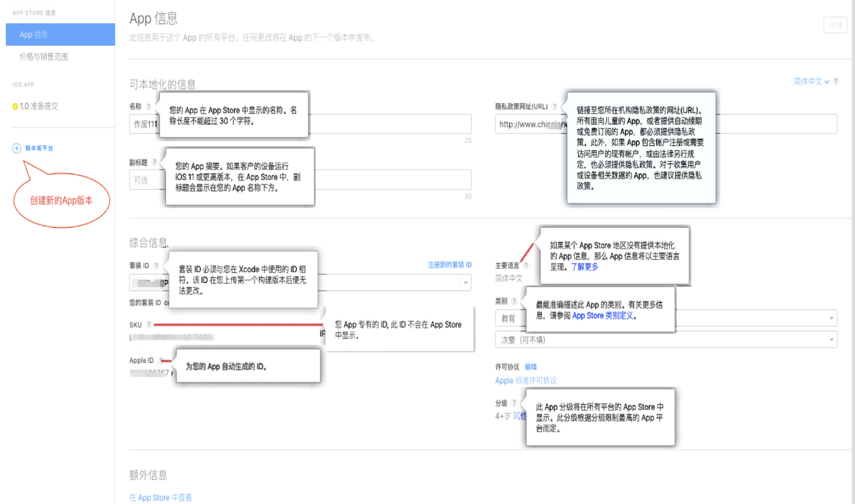Click the help icon next to 主要语言
The height and width of the screenshot is (504, 855).
(526, 266)
